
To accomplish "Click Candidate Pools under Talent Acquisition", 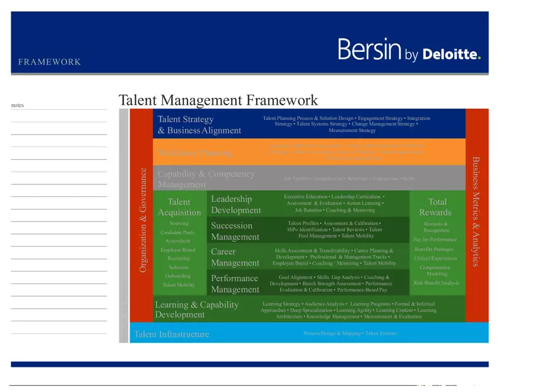I will [178, 232].
